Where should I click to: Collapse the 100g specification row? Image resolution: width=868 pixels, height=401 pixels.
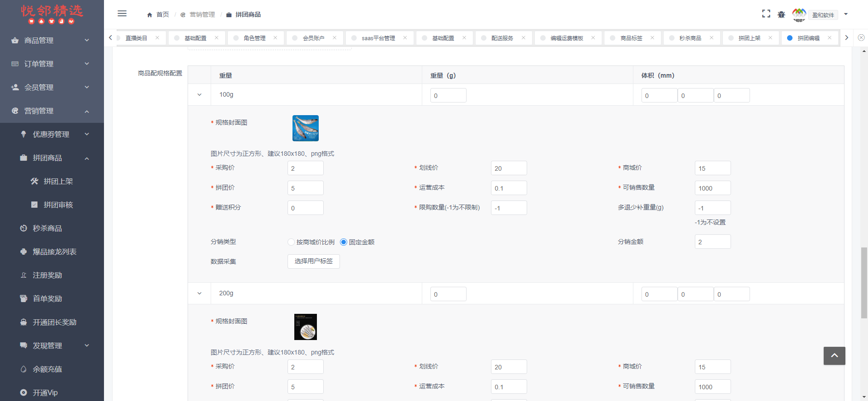(x=199, y=95)
